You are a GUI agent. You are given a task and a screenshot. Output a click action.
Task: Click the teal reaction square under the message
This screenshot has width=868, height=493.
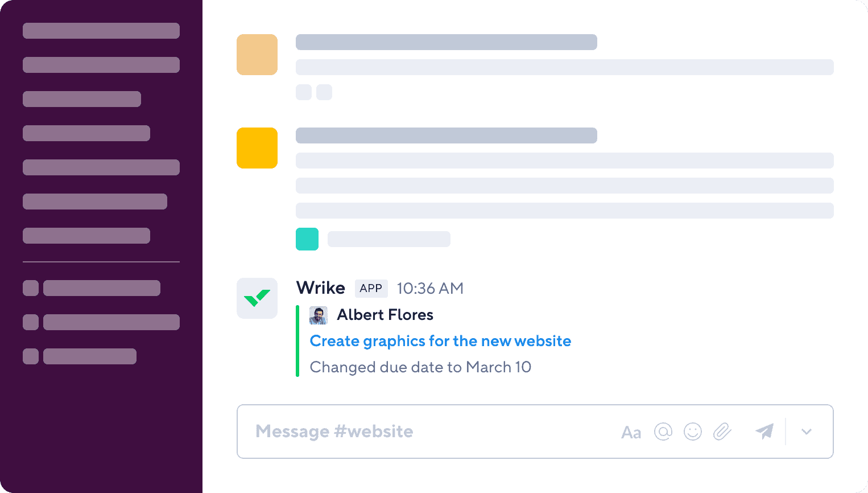coord(307,239)
